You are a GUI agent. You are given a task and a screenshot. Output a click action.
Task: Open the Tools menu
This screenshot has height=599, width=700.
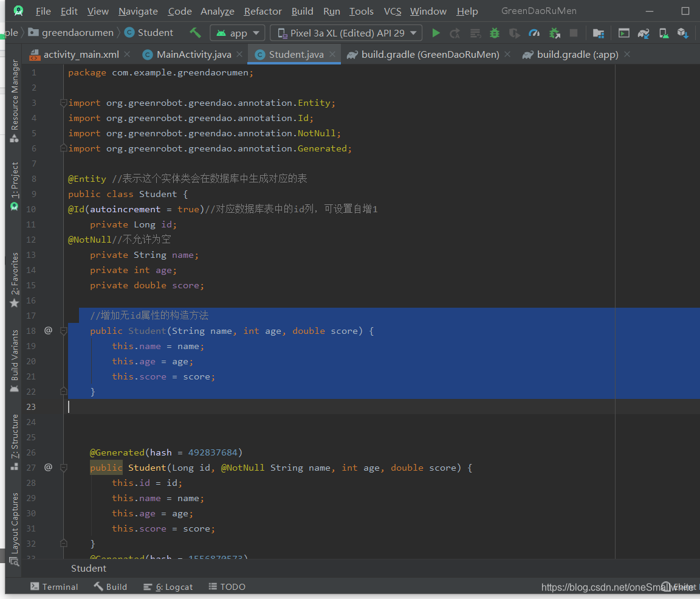[x=361, y=11]
